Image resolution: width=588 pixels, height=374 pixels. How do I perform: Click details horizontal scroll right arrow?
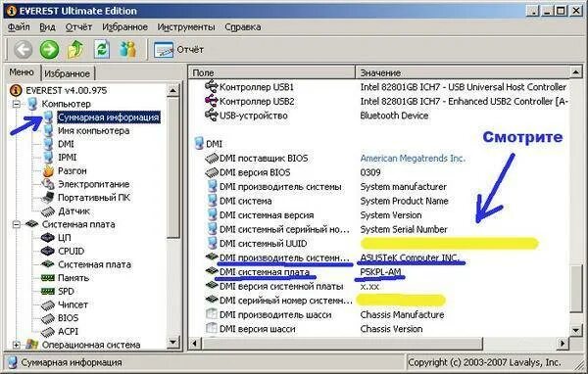pos(563,343)
